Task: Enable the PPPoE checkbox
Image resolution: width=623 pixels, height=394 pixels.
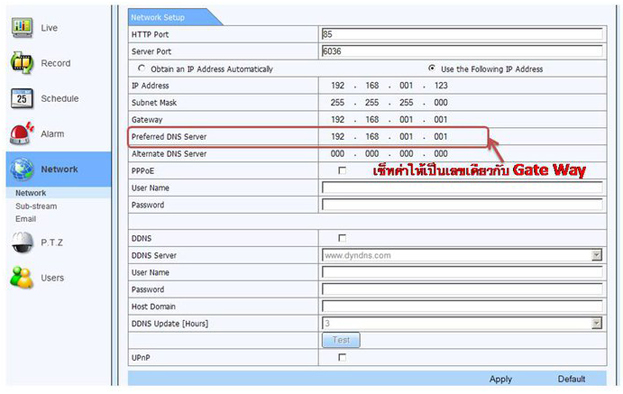Action: 342,170
